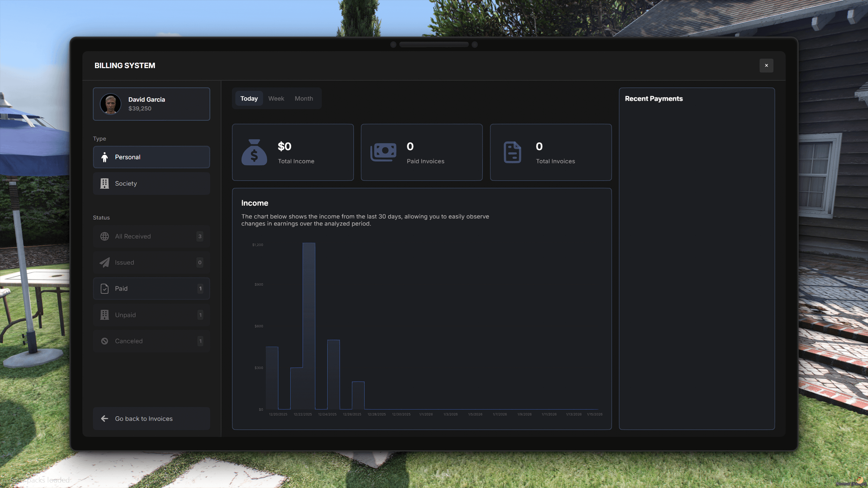The height and width of the screenshot is (488, 868).
Task: Click the Income chart heading
Action: point(255,203)
